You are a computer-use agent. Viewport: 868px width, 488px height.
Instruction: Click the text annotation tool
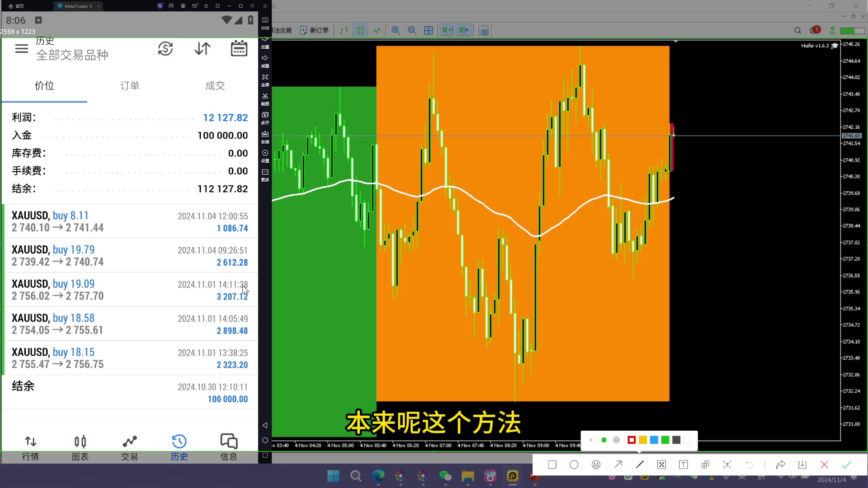pos(683,465)
